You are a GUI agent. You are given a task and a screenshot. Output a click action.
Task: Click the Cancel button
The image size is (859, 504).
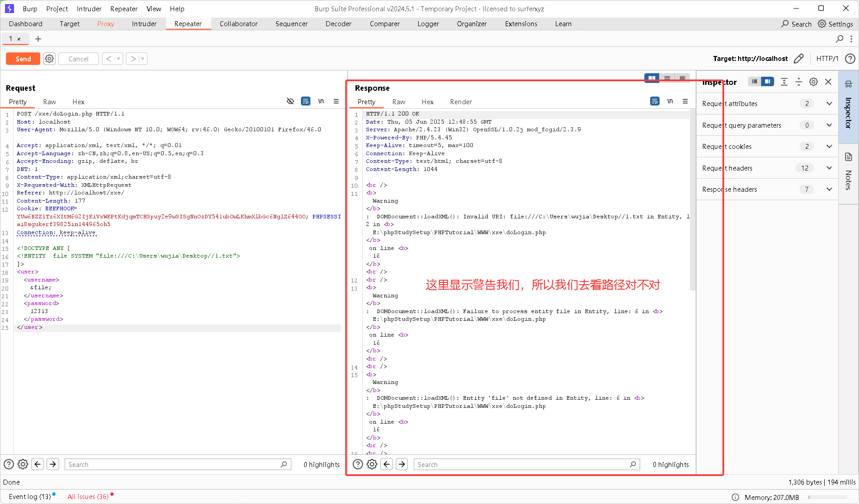click(x=79, y=59)
